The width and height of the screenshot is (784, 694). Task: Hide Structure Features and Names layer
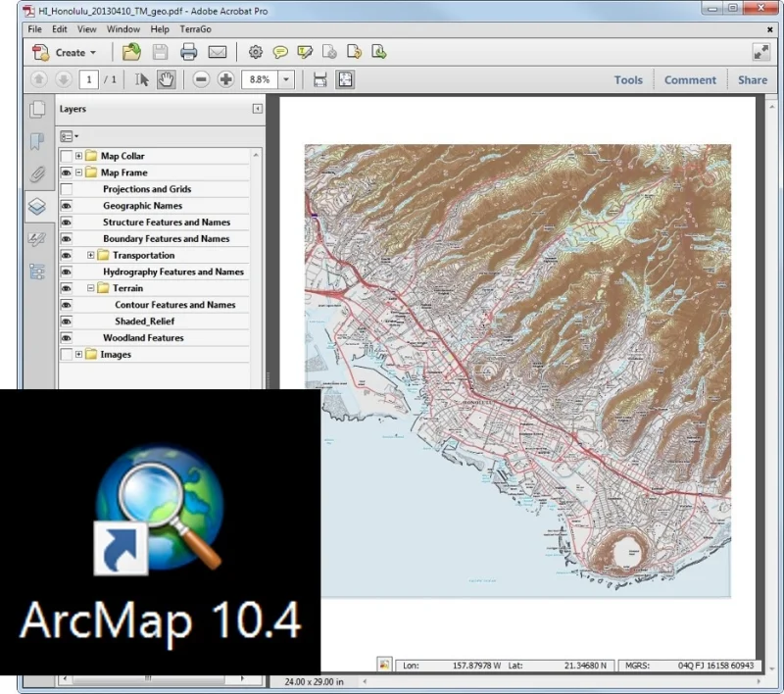tap(66, 222)
